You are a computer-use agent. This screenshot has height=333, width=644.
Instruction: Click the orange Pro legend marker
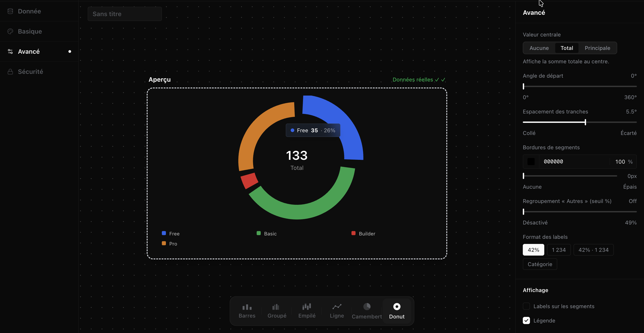[x=164, y=243]
